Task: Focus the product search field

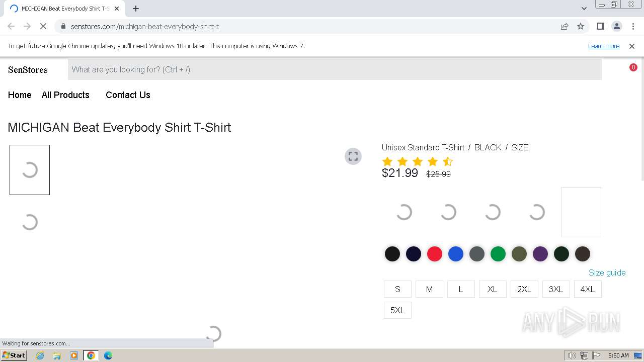Action: click(x=335, y=69)
